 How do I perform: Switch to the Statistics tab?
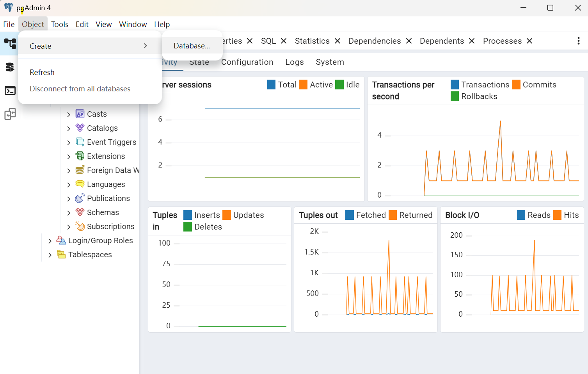(x=312, y=41)
